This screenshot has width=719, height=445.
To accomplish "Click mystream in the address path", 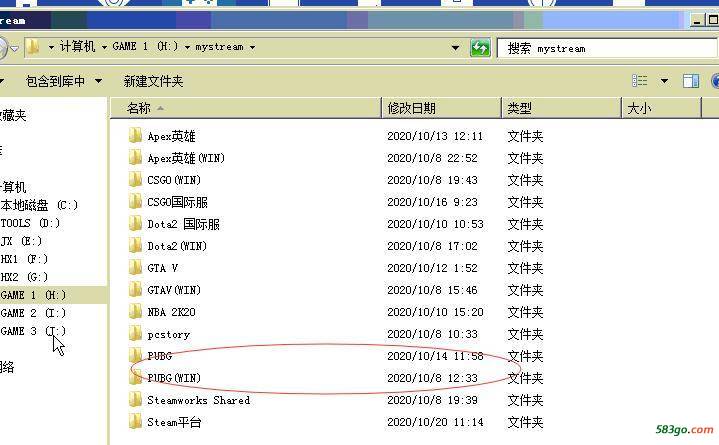I will click(x=219, y=47).
